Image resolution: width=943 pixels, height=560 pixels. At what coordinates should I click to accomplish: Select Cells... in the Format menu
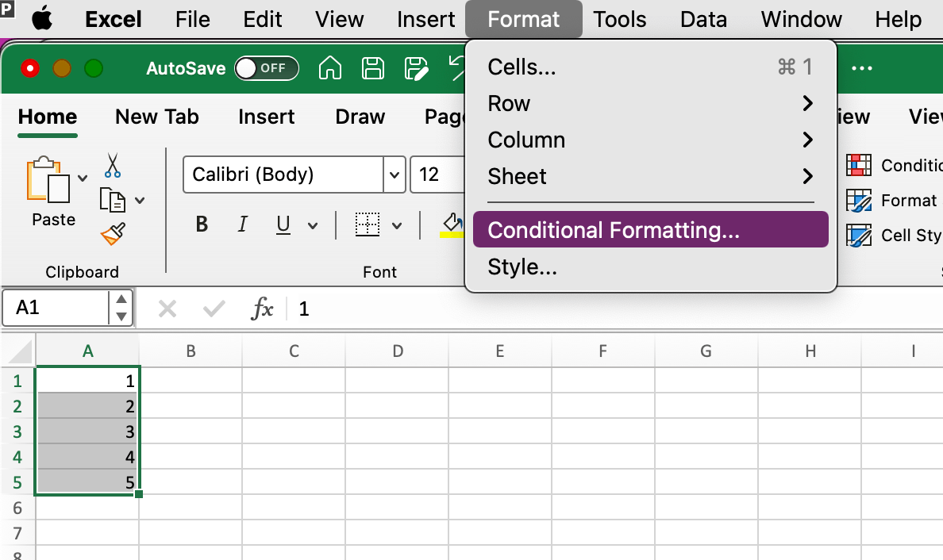522,67
